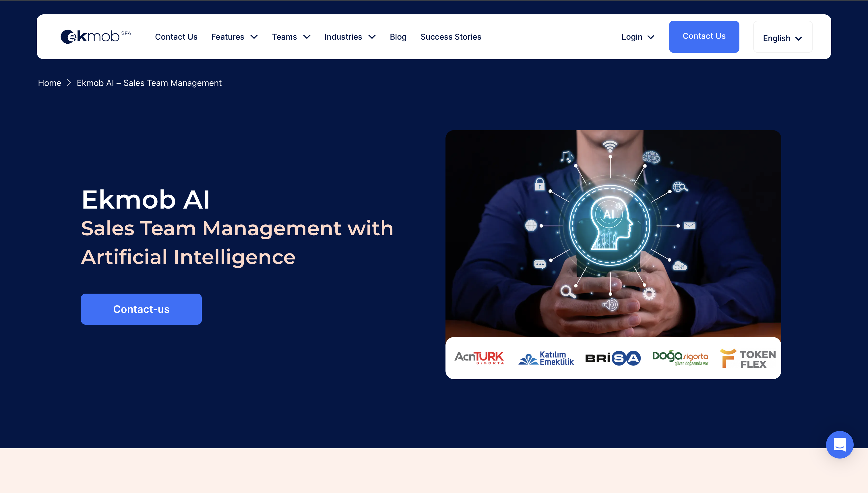Click the Katılım Emeklilik logo
This screenshot has height=493, width=868.
(546, 358)
